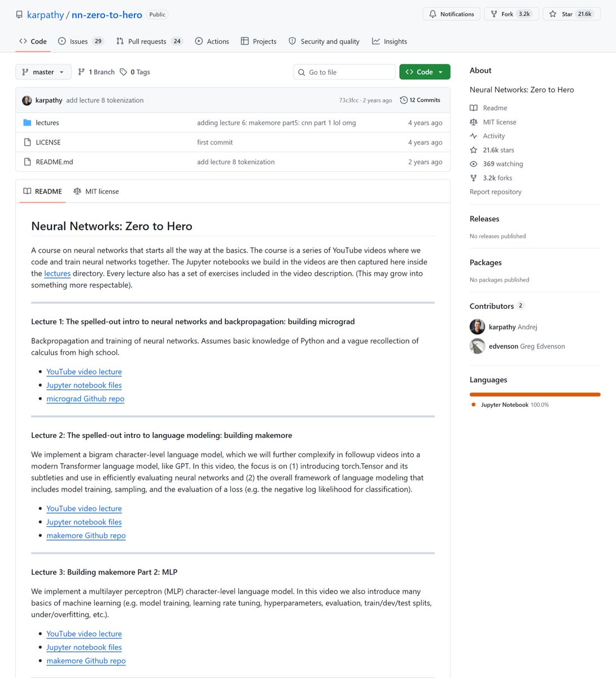The width and height of the screenshot is (616, 678).
Task: Click 0 Tags link
Action: [135, 72]
